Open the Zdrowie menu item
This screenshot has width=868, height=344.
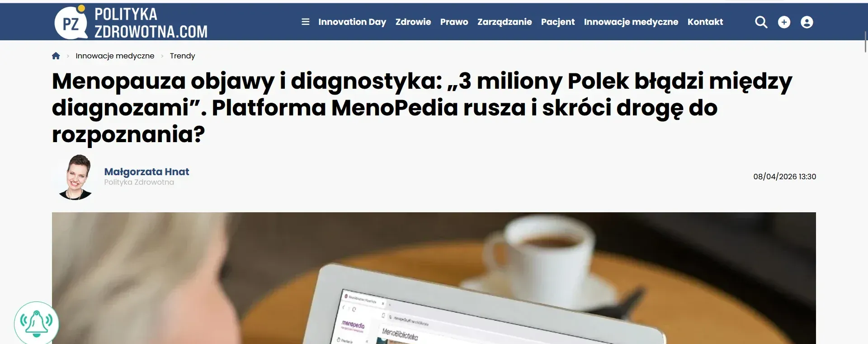(413, 22)
